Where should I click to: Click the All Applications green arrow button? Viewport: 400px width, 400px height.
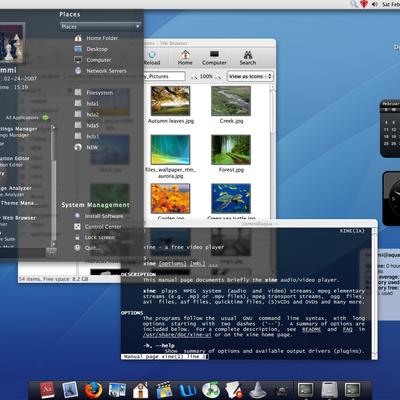click(46, 117)
